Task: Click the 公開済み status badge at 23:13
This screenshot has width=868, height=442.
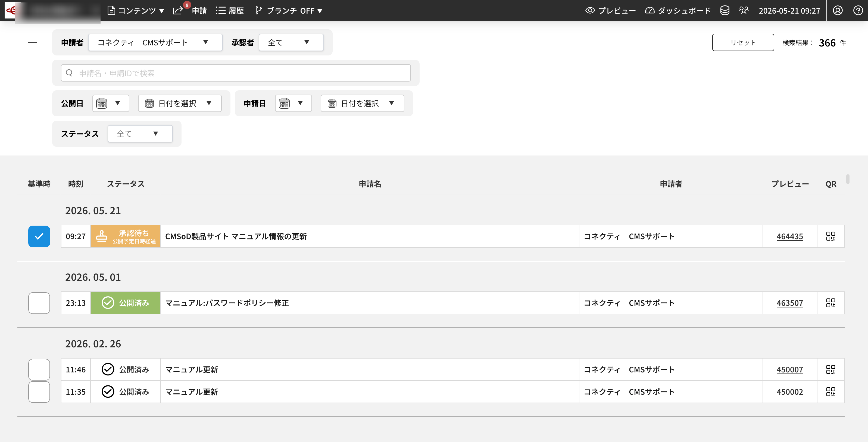Action: (126, 303)
